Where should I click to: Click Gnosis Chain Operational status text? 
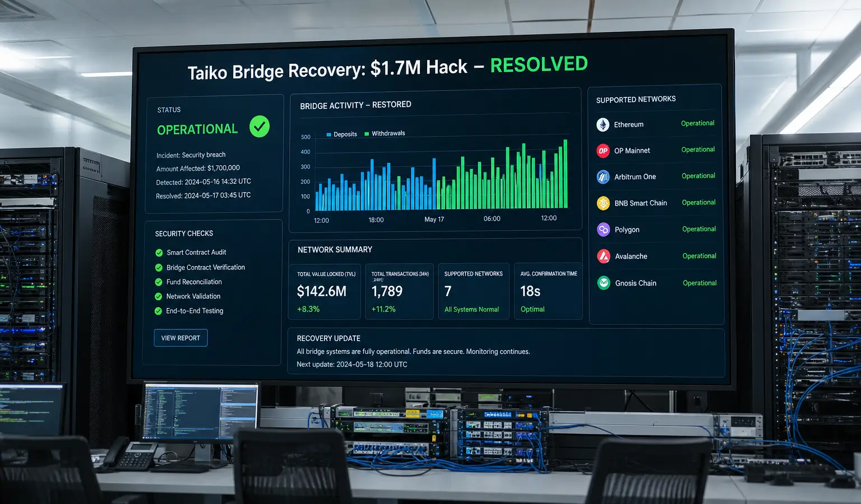tap(700, 283)
